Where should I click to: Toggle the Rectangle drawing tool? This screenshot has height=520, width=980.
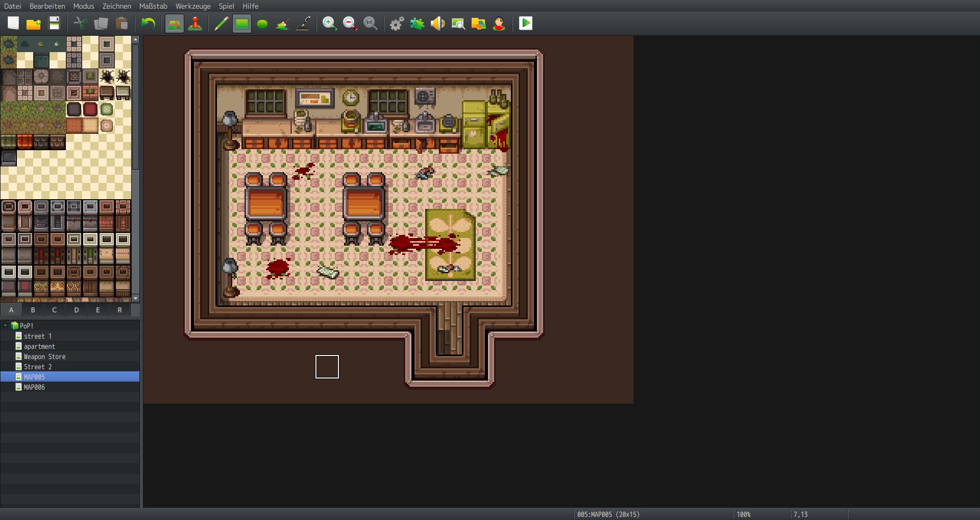click(241, 23)
